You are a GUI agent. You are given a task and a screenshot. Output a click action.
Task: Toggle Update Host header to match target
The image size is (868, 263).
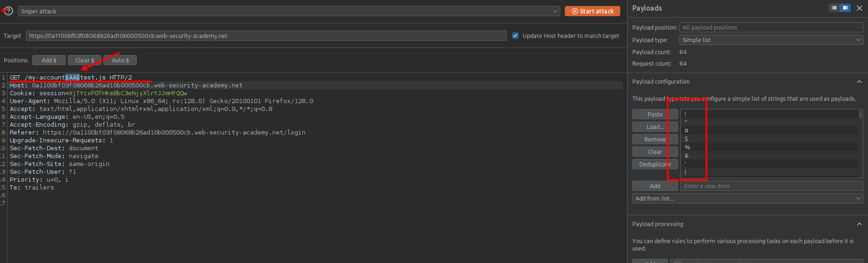pyautogui.click(x=515, y=36)
